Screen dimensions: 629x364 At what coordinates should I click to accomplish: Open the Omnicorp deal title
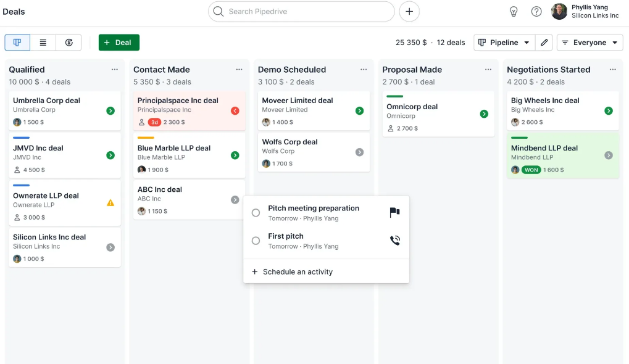[412, 107]
